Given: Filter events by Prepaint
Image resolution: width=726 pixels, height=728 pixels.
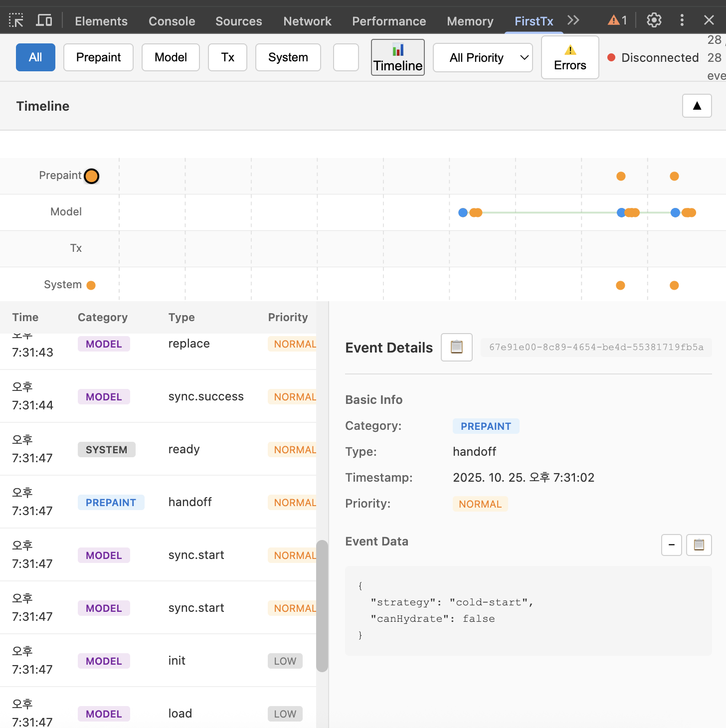Looking at the screenshot, I should [x=98, y=57].
